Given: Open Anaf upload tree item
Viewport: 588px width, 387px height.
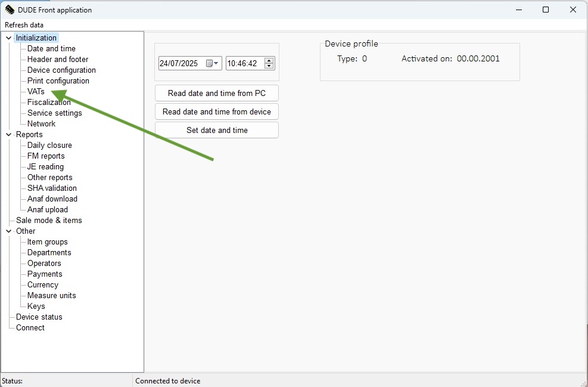Looking at the screenshot, I should (x=48, y=209).
